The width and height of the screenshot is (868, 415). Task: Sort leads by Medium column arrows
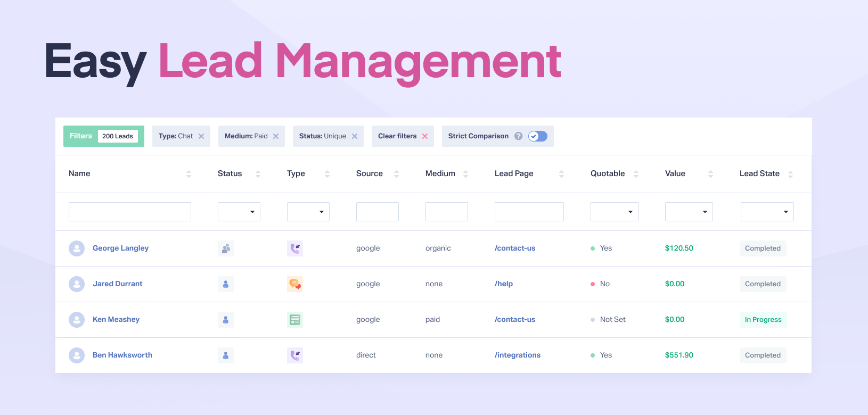click(465, 174)
